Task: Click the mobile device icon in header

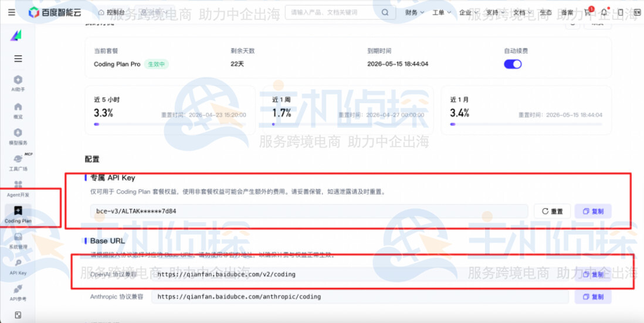Action: click(x=621, y=12)
